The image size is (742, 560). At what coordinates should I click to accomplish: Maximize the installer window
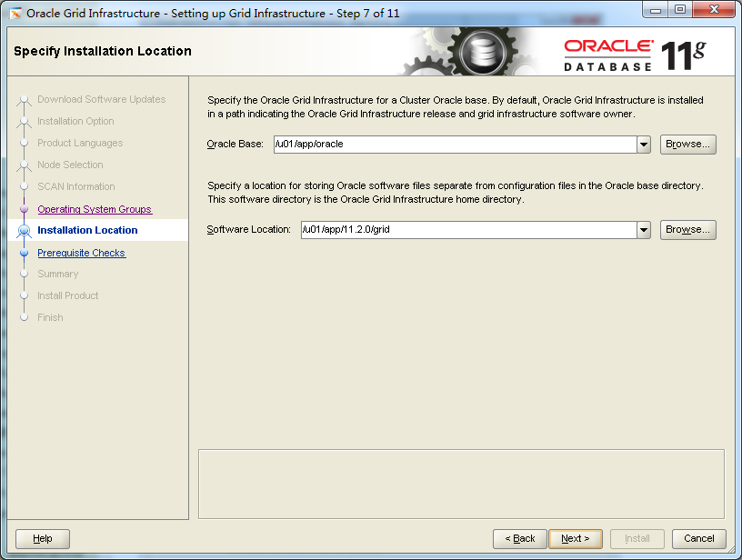(680, 10)
